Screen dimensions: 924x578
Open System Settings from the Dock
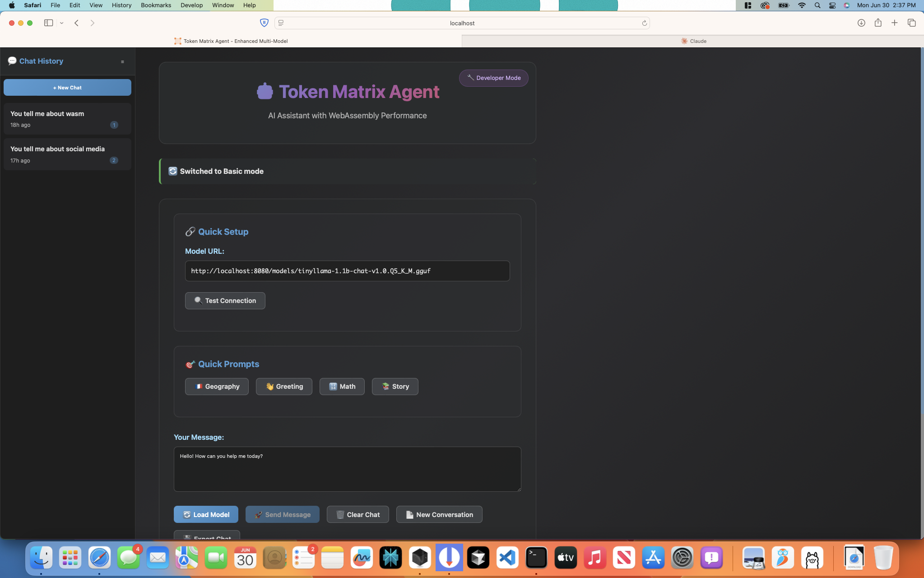(x=682, y=558)
